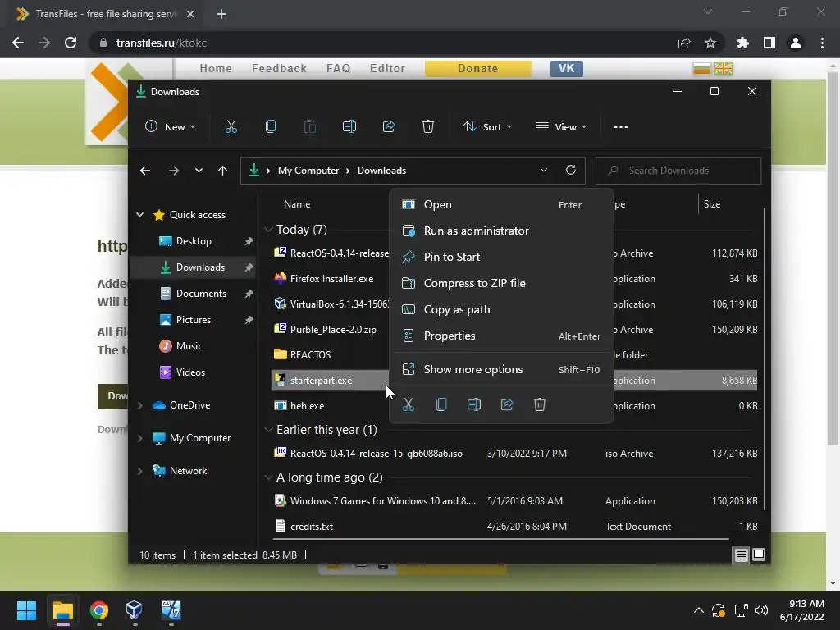Select Pictures in Quick access

pyautogui.click(x=194, y=320)
